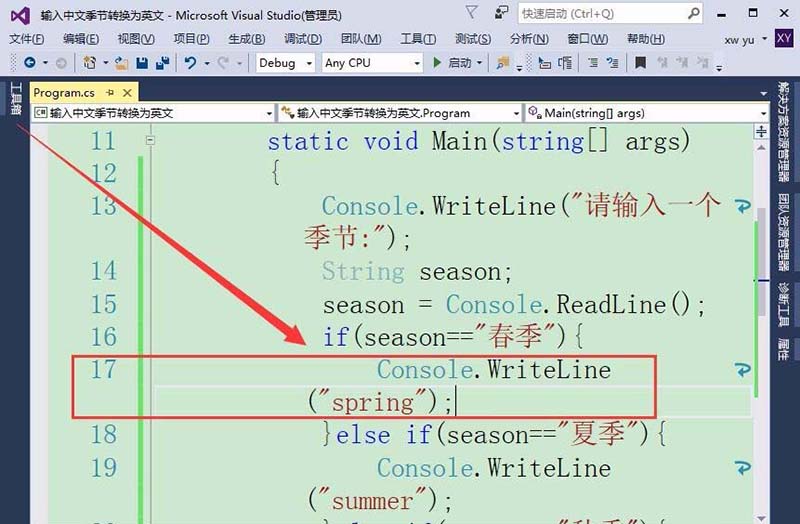Click the New Project toolbar icon
Viewport: 800px width, 524px height.
coord(90,63)
